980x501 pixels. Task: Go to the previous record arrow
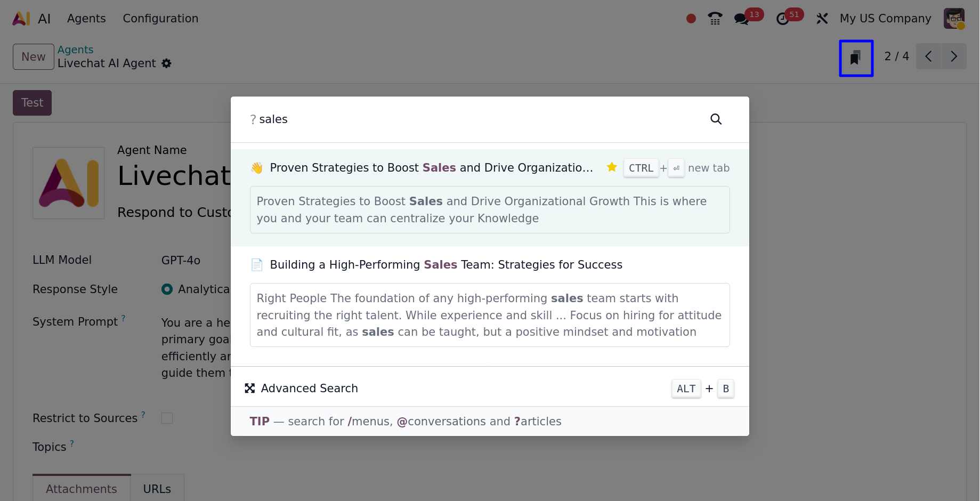pyautogui.click(x=928, y=56)
